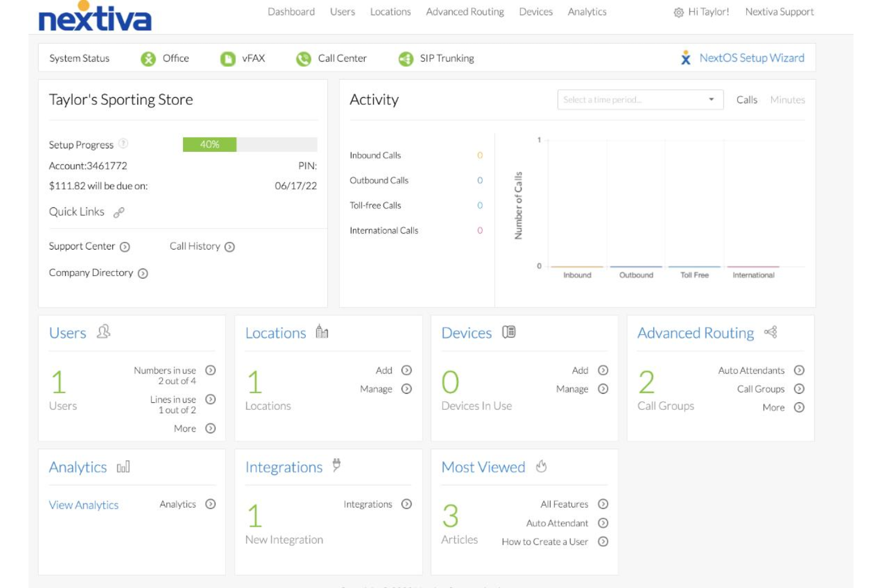Click the Setup Progress help icon
882x588 pixels.
pos(123,144)
